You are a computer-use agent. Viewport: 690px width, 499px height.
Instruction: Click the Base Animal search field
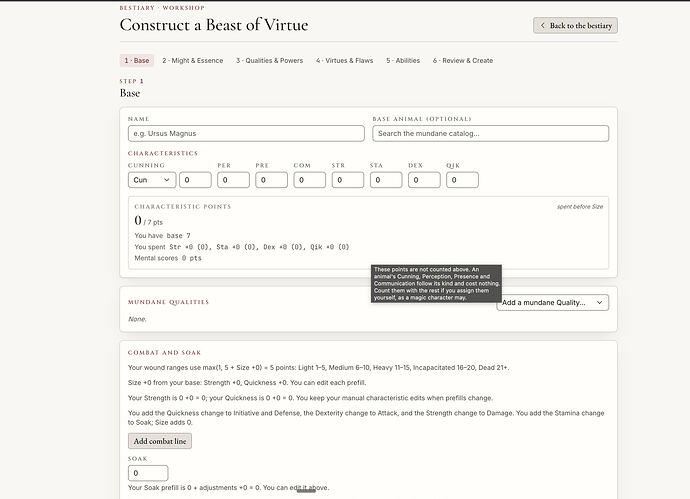coord(491,133)
